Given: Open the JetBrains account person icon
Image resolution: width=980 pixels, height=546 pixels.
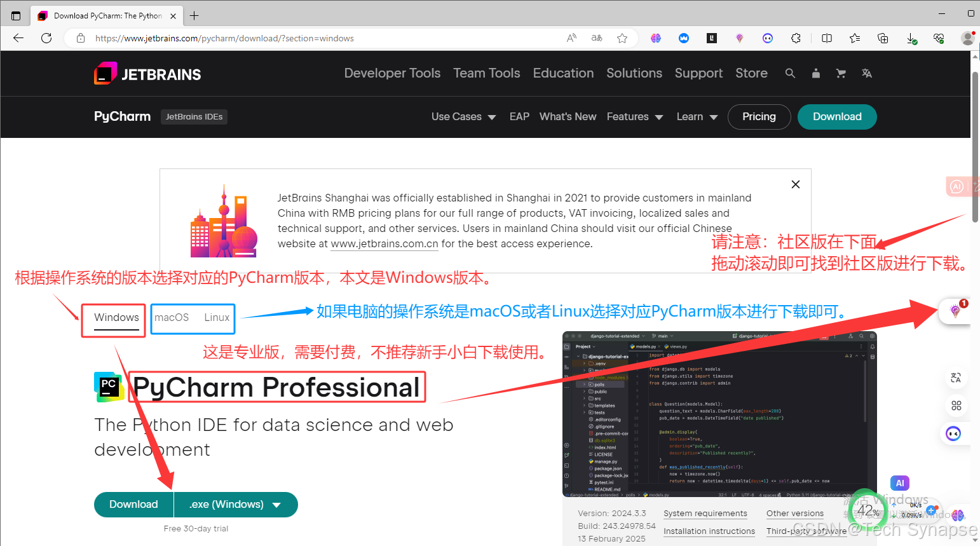Looking at the screenshot, I should [815, 73].
